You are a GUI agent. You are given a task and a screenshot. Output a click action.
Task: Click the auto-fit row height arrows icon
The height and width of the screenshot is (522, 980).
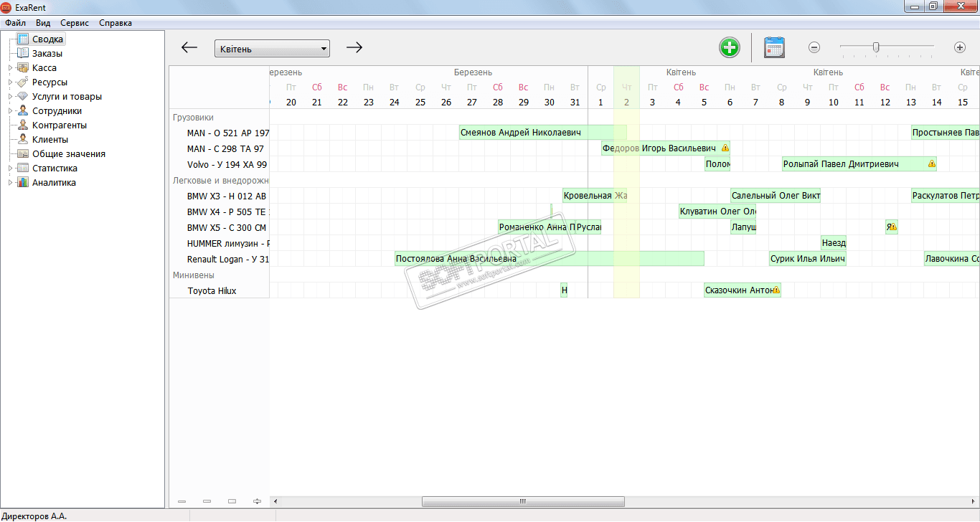257,501
